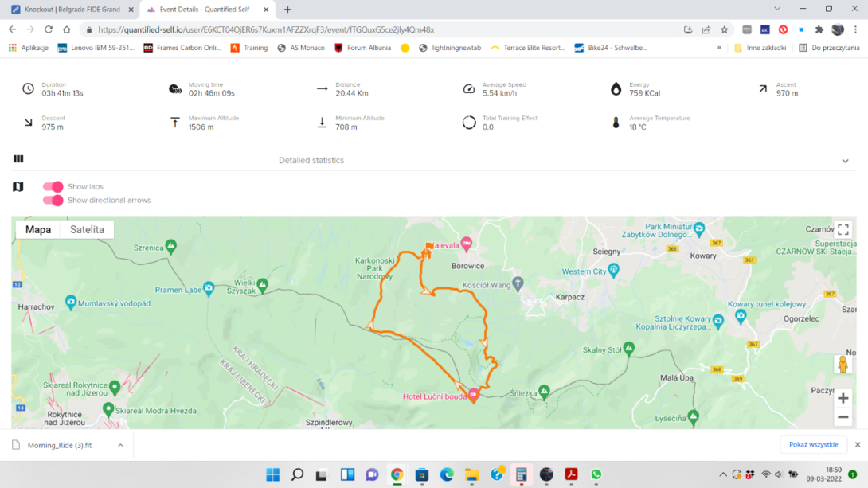Screen dimensions: 868x488
Task: Open the Inne zakładki bookmarks folder
Action: pos(760,48)
